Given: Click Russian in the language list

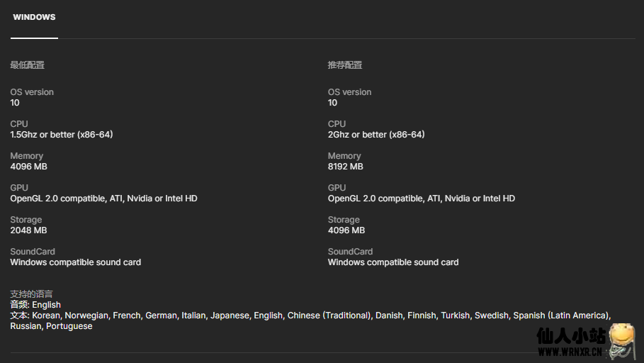Looking at the screenshot, I should [x=26, y=326].
